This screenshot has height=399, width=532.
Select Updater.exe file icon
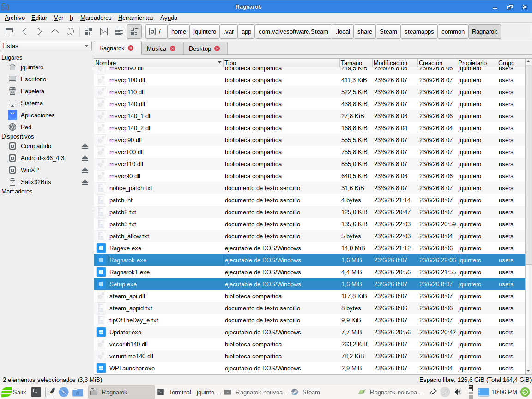101,332
